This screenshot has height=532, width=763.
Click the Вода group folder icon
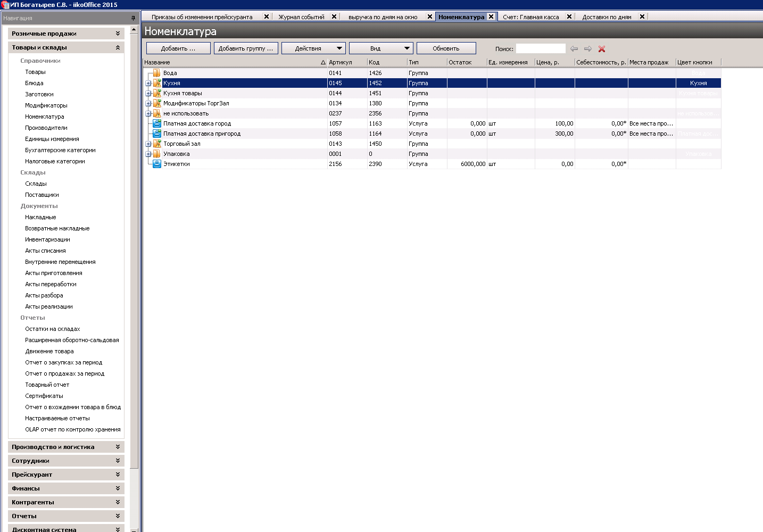coord(157,73)
